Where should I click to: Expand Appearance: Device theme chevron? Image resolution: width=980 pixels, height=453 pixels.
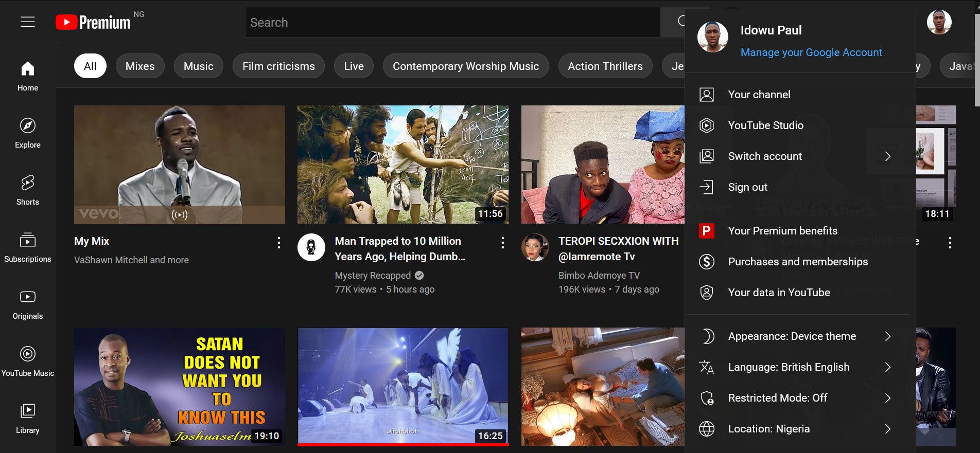point(887,336)
